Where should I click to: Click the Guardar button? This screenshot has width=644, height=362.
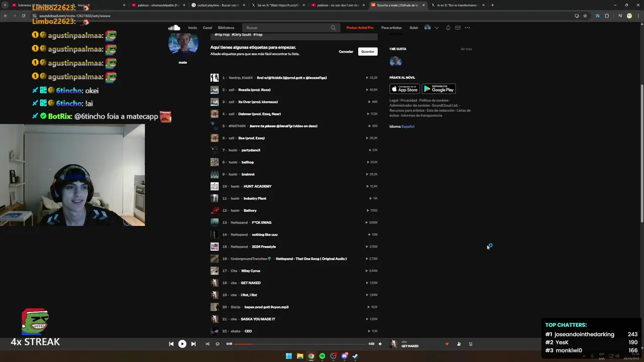(368, 52)
